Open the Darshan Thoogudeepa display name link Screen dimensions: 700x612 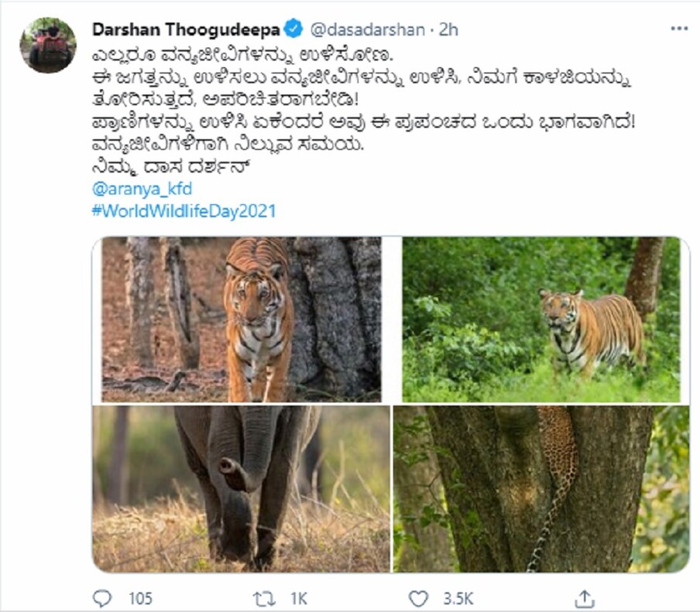click(186, 29)
